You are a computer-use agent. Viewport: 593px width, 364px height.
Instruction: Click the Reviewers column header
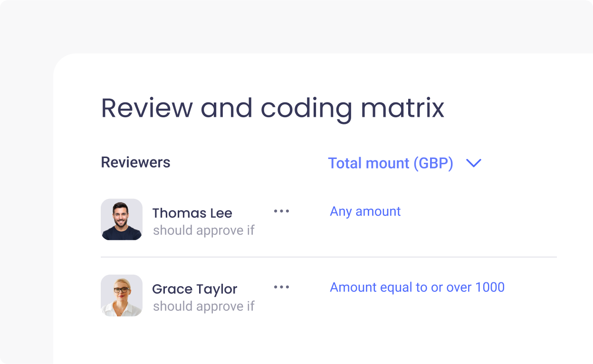click(x=135, y=162)
